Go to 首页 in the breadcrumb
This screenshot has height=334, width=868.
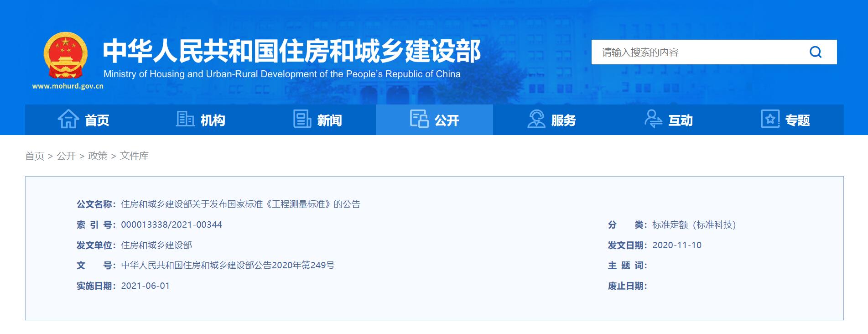coord(35,156)
